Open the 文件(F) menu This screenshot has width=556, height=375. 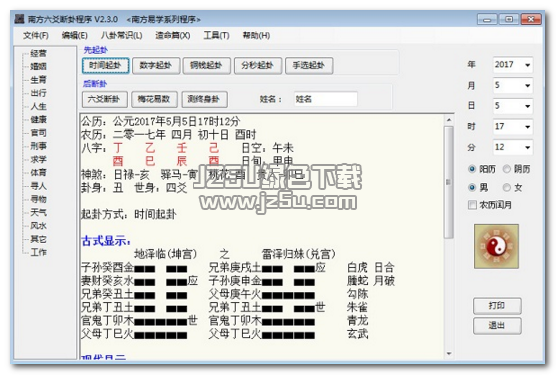(35, 35)
